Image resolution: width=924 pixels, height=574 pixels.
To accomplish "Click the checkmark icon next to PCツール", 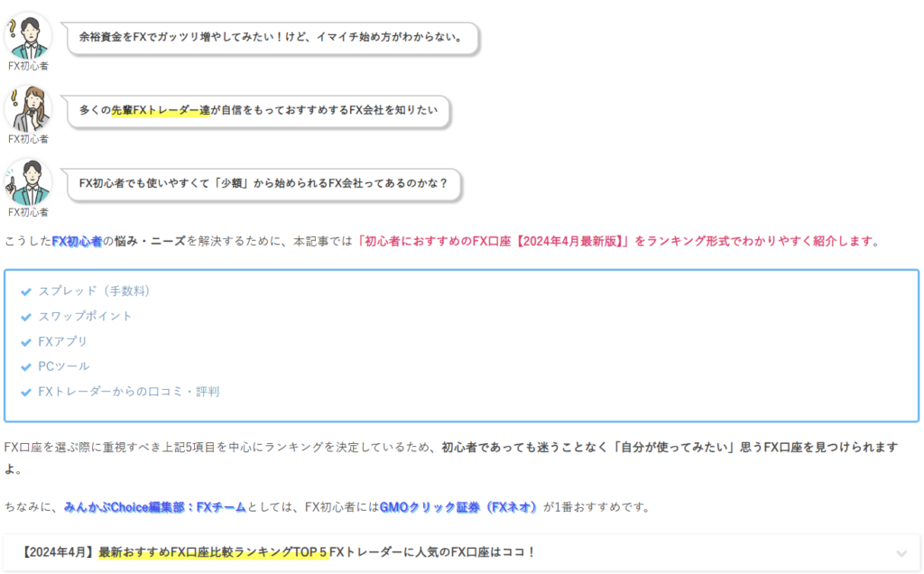I will pyautogui.click(x=24, y=366).
